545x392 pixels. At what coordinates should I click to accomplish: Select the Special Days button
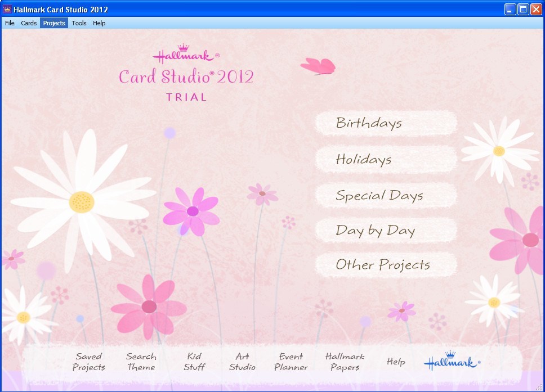(x=386, y=196)
